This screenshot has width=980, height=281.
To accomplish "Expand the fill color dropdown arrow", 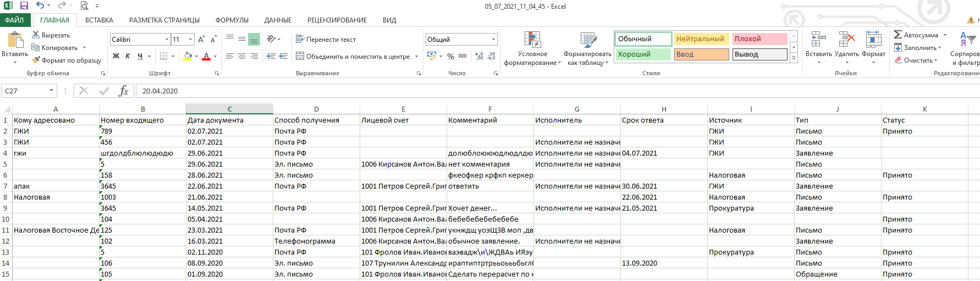I will click(197, 56).
